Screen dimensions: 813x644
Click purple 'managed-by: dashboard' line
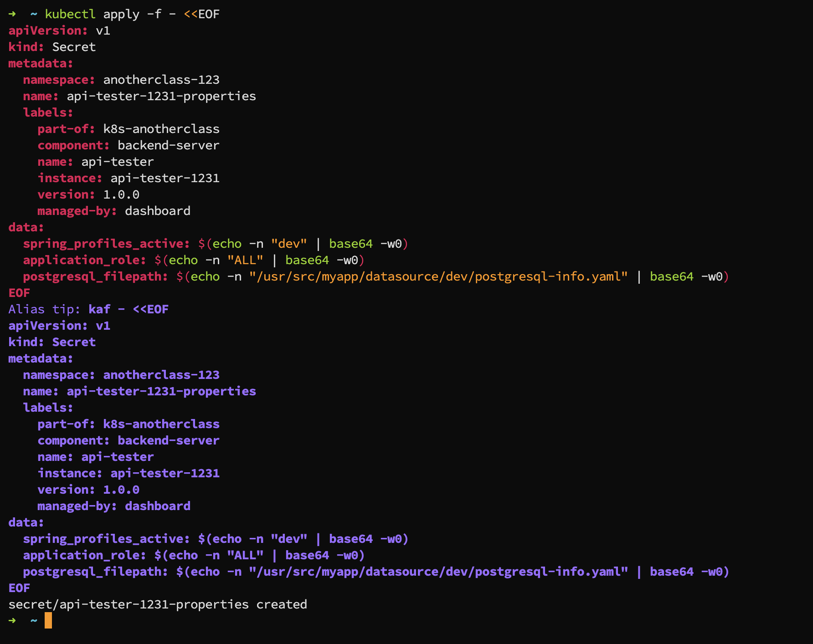(114, 506)
